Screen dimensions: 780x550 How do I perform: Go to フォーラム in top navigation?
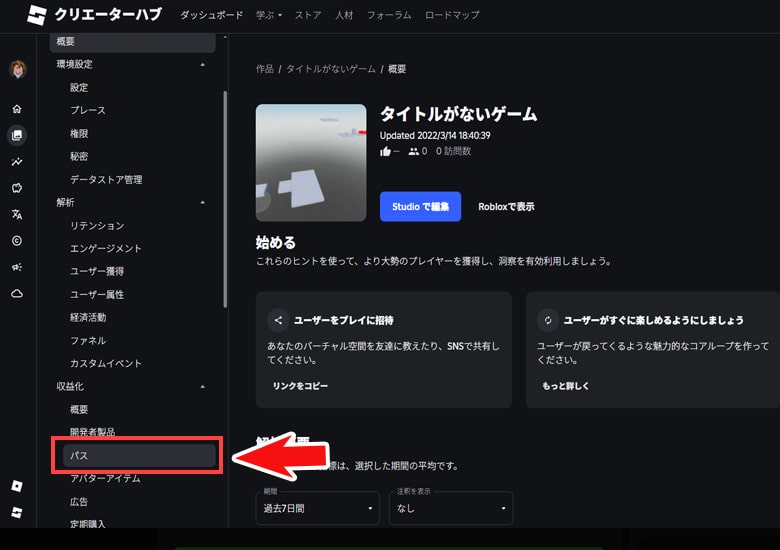(388, 15)
